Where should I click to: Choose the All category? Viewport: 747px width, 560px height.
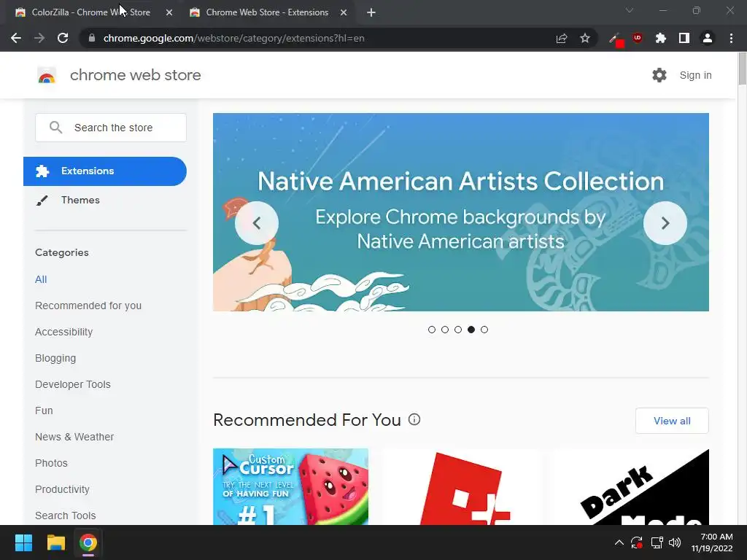[x=41, y=279]
